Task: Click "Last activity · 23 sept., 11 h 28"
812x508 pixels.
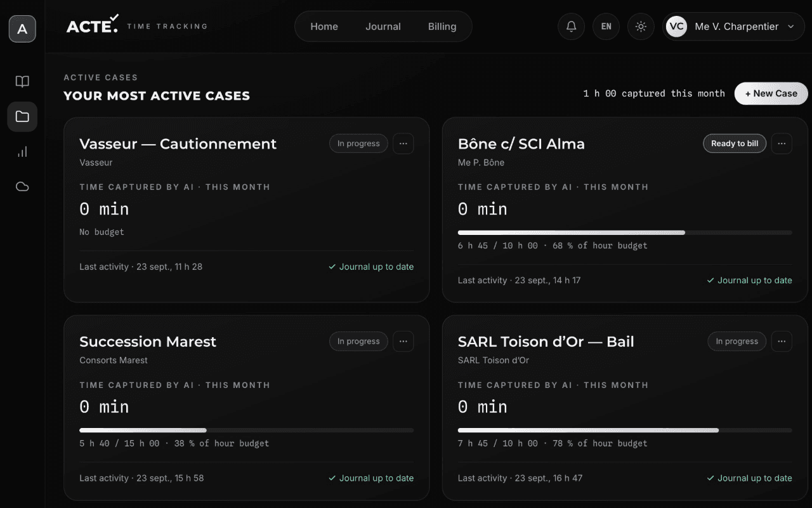Action: click(x=141, y=267)
